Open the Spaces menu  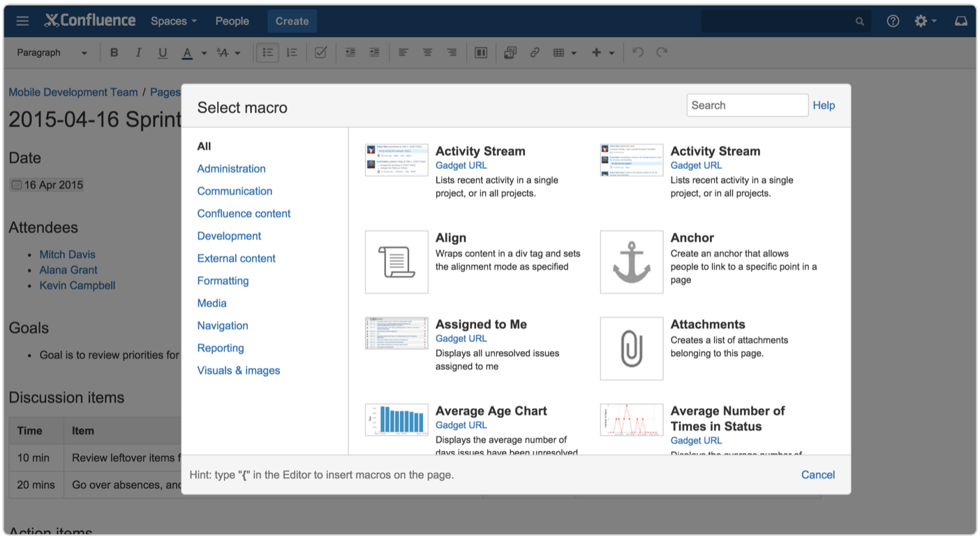pos(172,21)
